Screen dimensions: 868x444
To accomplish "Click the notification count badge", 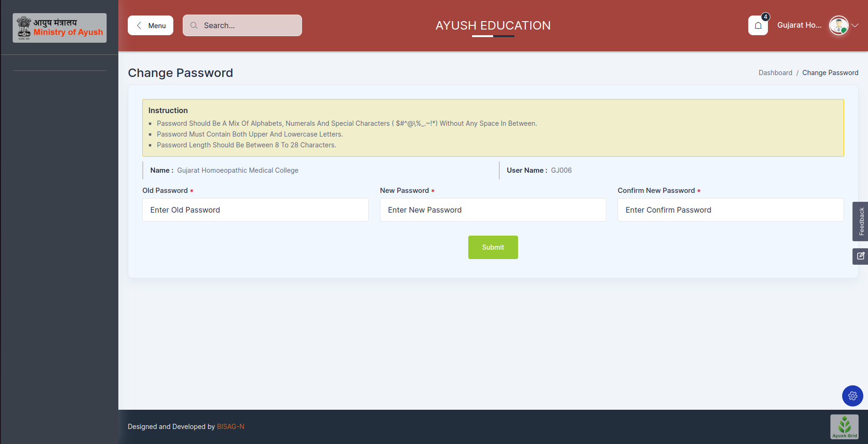I will [766, 17].
